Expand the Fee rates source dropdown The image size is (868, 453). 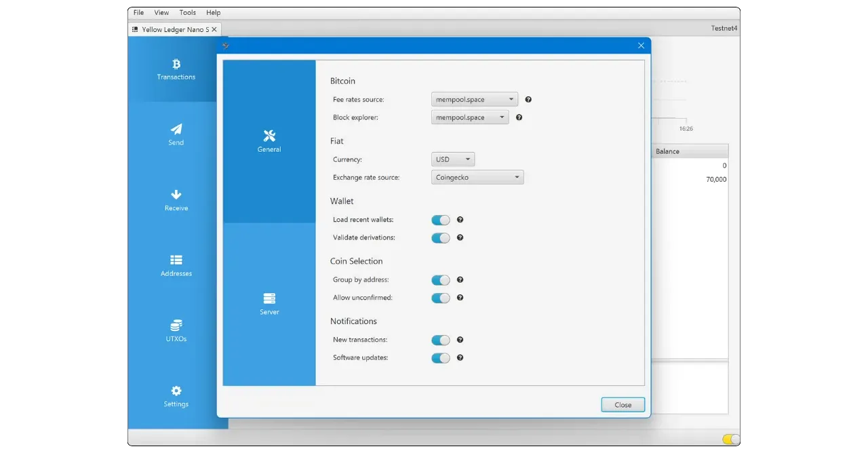[x=474, y=100]
